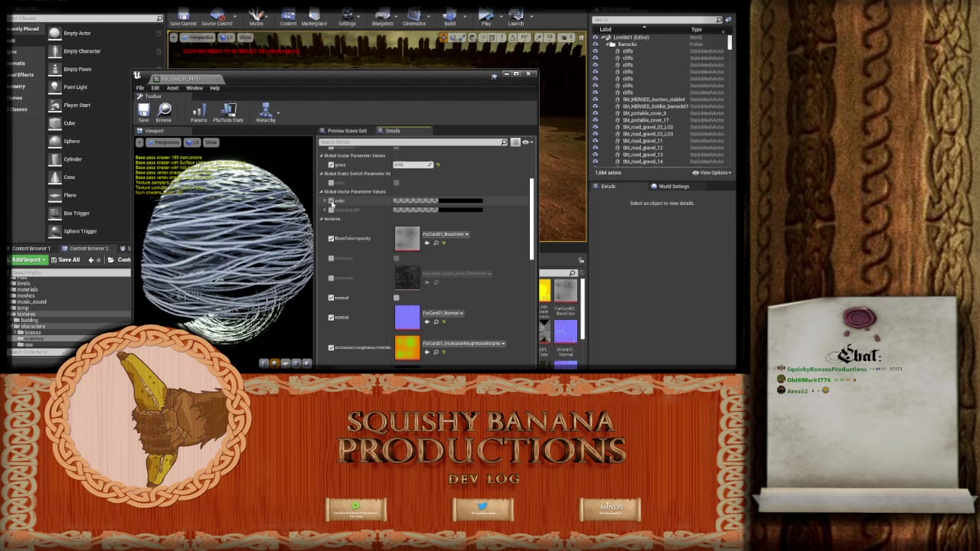Screen dimensions: 980x551
Task: Click Lit button in material preview viewport
Action: tap(192, 142)
